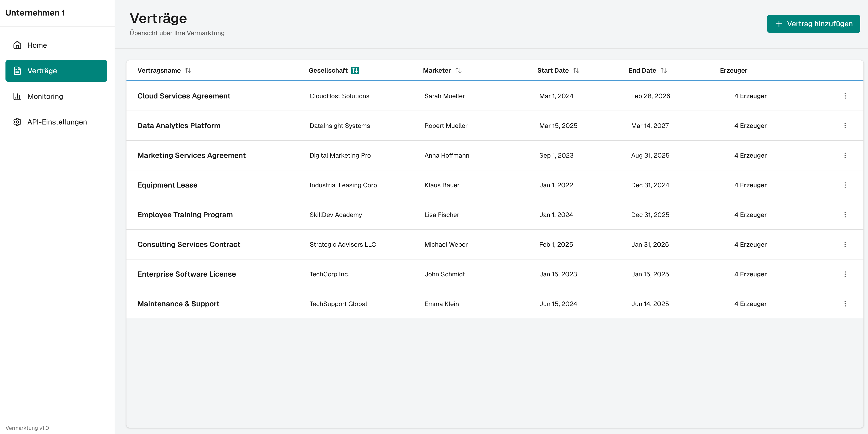Open the row menu for Enterprise Software License
This screenshot has width=868, height=434.
pos(845,274)
